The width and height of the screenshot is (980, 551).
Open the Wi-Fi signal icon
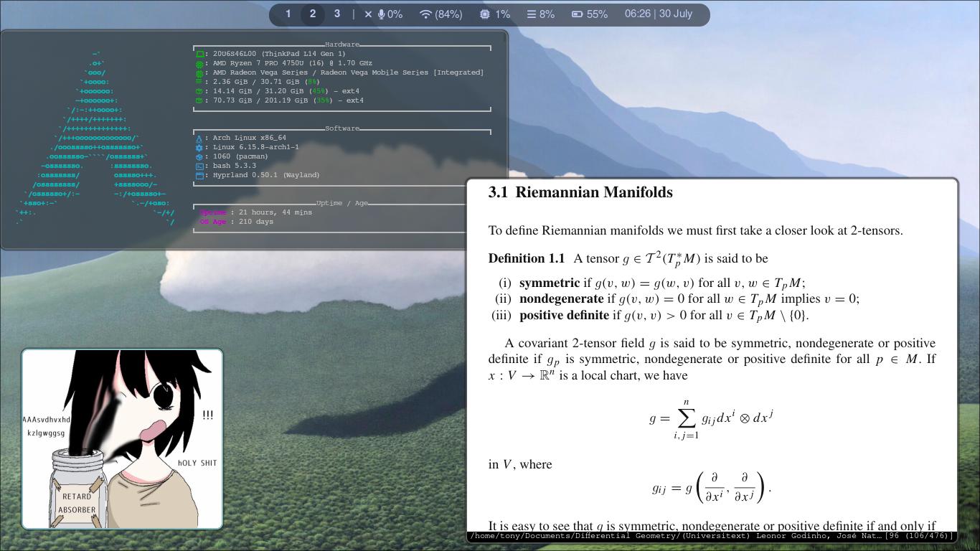click(425, 14)
